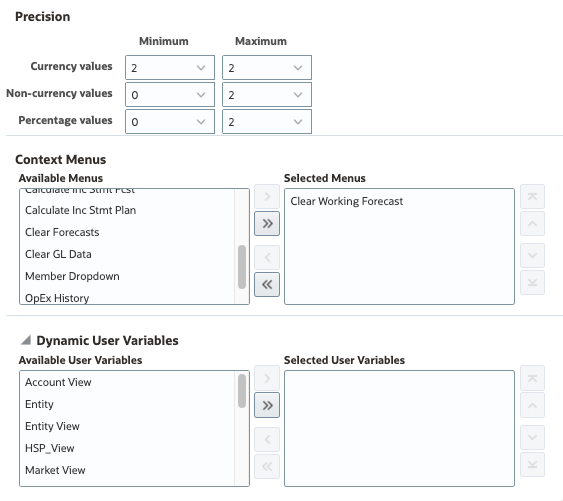
Task: Click Available User Variables scrollbar thumb
Action: click(242, 391)
